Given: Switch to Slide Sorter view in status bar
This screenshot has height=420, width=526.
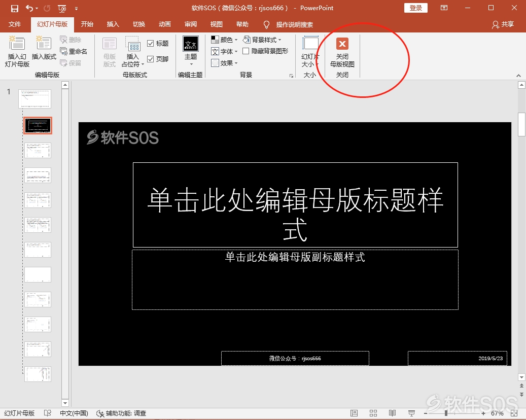Looking at the screenshot, I should coord(373,413).
